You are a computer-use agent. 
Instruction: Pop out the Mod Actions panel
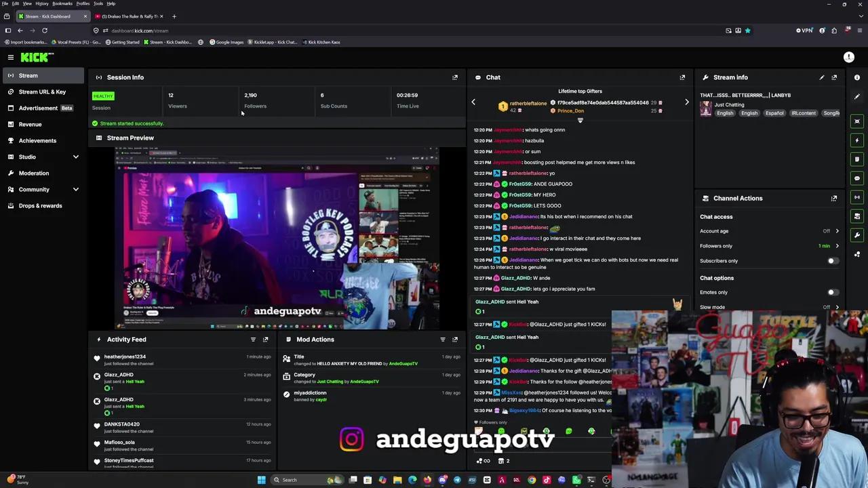pyautogui.click(x=455, y=340)
